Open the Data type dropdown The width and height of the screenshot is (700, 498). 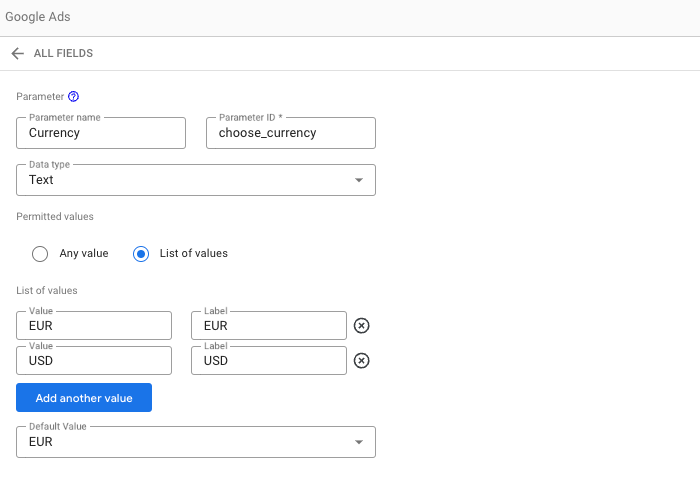(x=195, y=180)
